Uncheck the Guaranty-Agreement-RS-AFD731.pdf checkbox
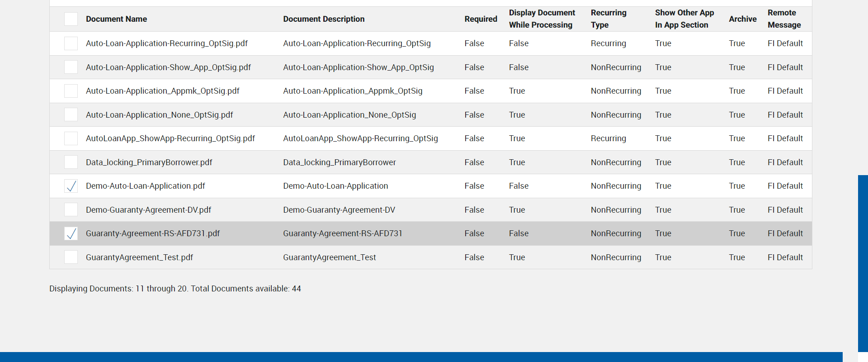 point(71,233)
